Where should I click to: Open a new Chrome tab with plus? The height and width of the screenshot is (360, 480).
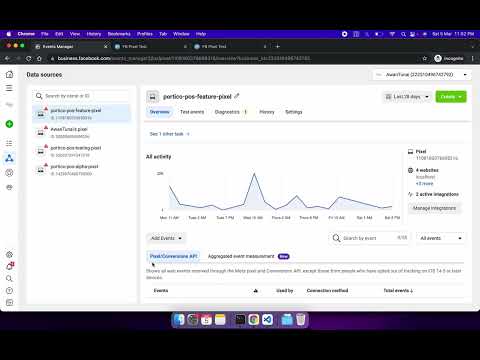coord(277,46)
